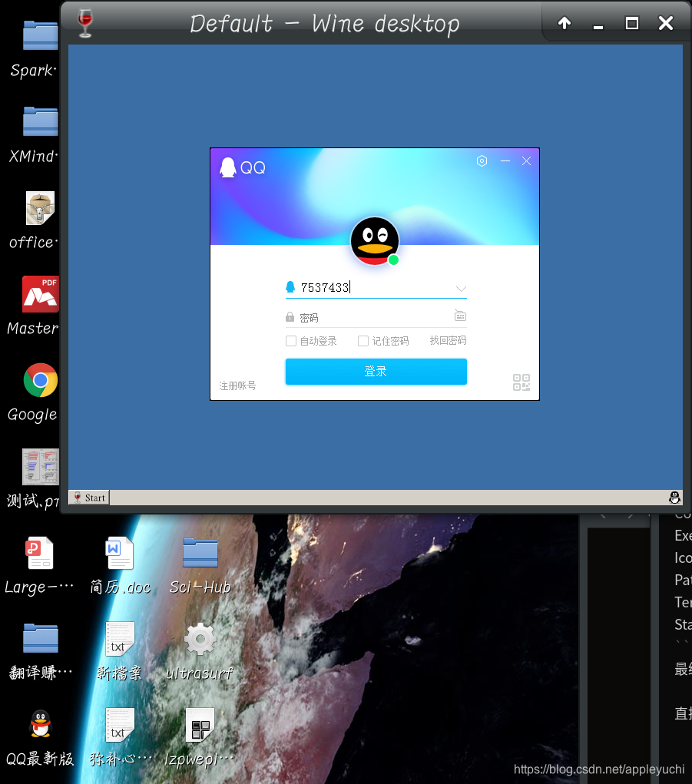Select the 弥补心 txt file icon

pyautogui.click(x=120, y=725)
